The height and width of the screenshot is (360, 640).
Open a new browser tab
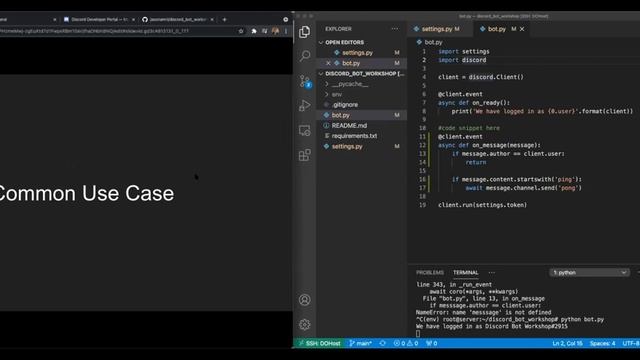click(224, 19)
